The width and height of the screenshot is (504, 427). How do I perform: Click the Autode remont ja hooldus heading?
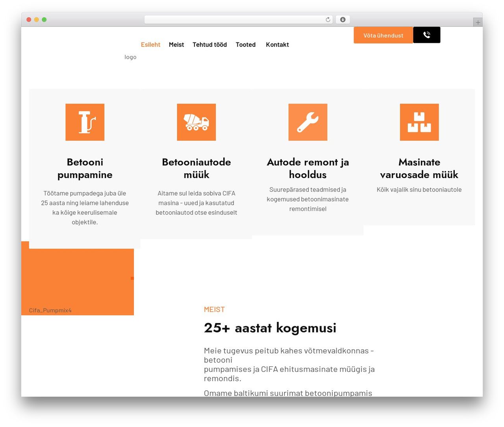point(308,168)
